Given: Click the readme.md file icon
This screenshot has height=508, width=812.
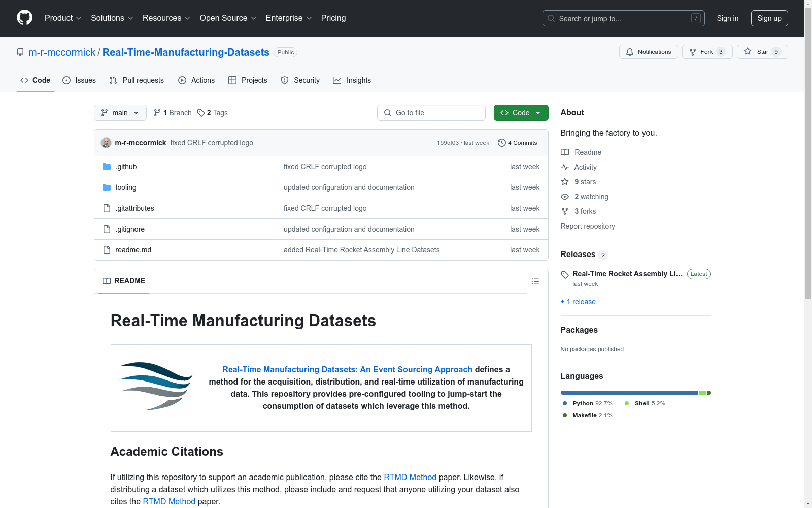Looking at the screenshot, I should tap(107, 250).
